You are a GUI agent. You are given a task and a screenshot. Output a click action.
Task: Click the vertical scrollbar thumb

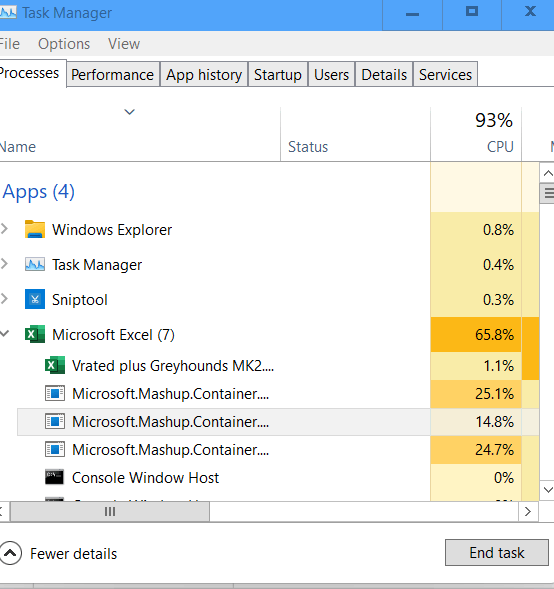(548, 193)
